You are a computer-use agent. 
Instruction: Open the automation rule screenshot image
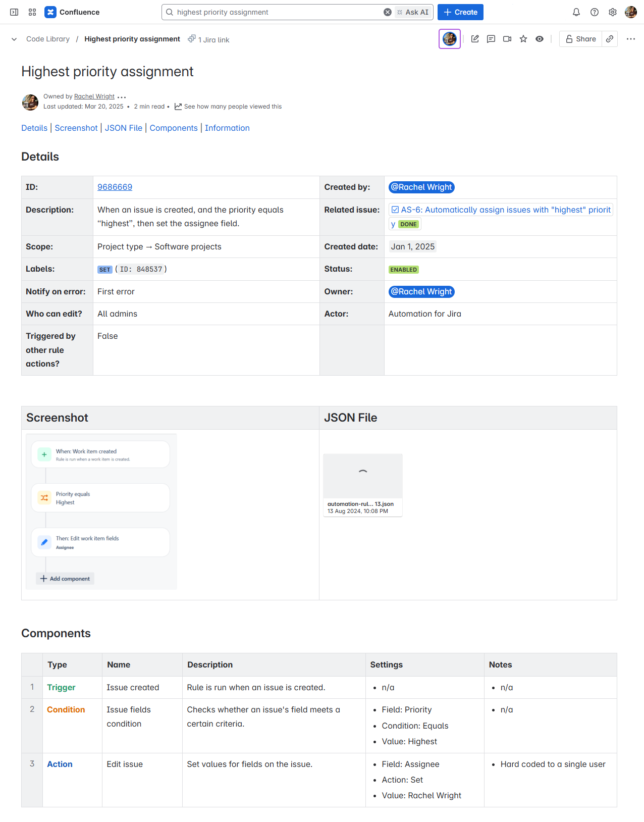(101, 512)
